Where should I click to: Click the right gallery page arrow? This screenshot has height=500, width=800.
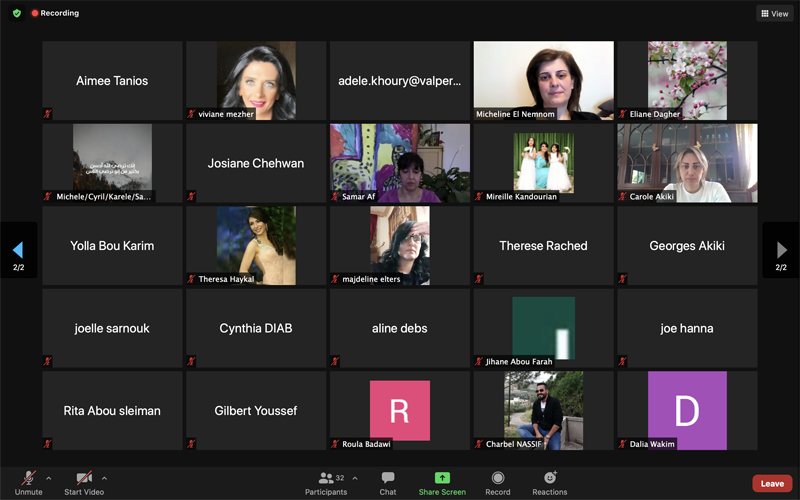782,250
